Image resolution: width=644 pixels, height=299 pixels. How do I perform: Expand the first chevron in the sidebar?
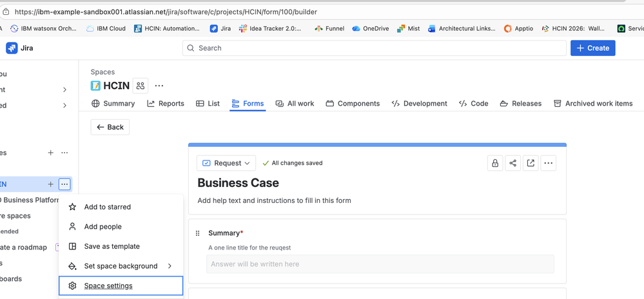(64, 90)
